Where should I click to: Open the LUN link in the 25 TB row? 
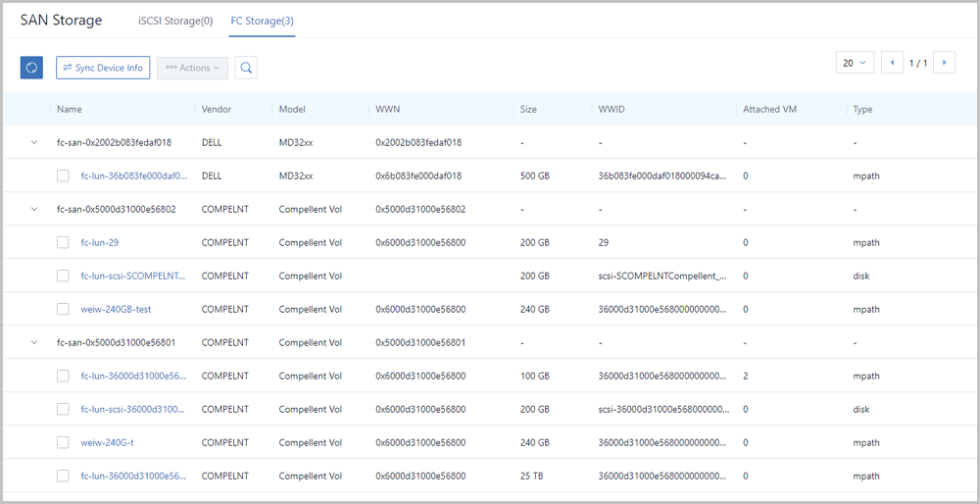[133, 476]
